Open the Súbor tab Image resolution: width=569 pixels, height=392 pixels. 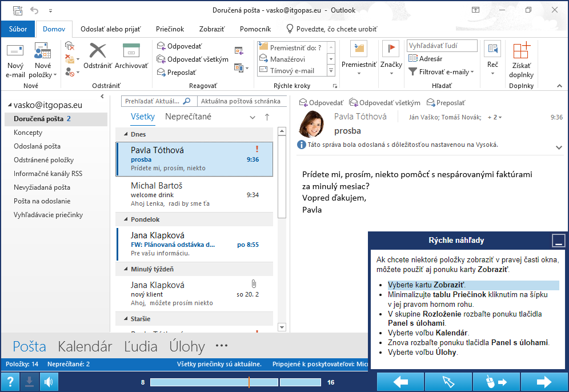point(18,29)
